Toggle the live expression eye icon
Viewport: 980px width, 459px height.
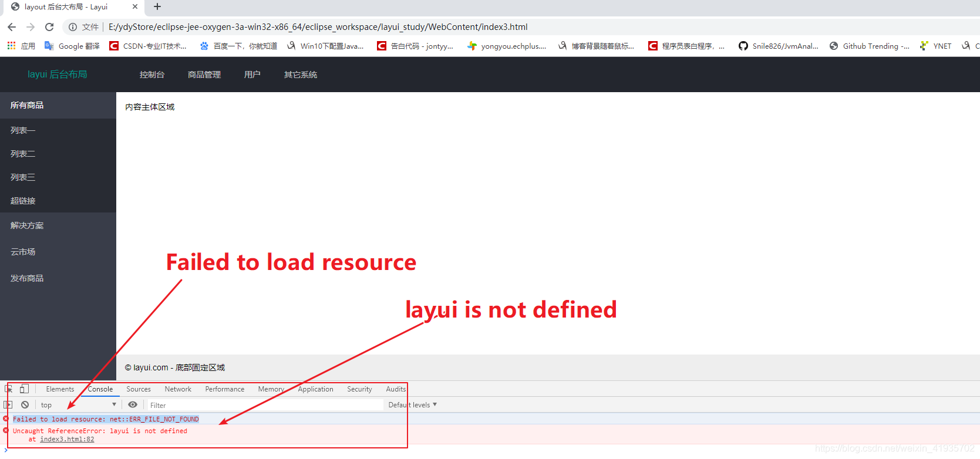click(x=133, y=405)
